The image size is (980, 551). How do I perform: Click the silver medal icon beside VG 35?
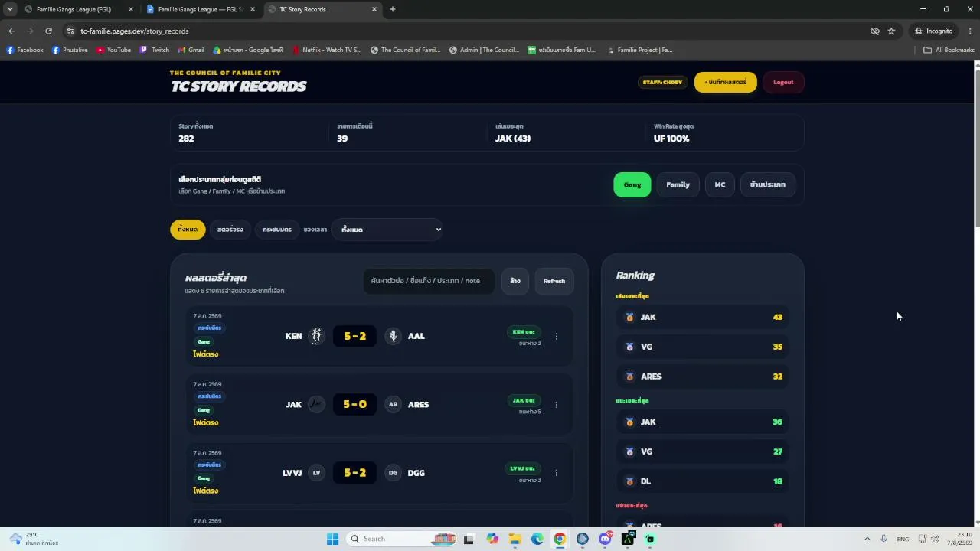pyautogui.click(x=630, y=347)
